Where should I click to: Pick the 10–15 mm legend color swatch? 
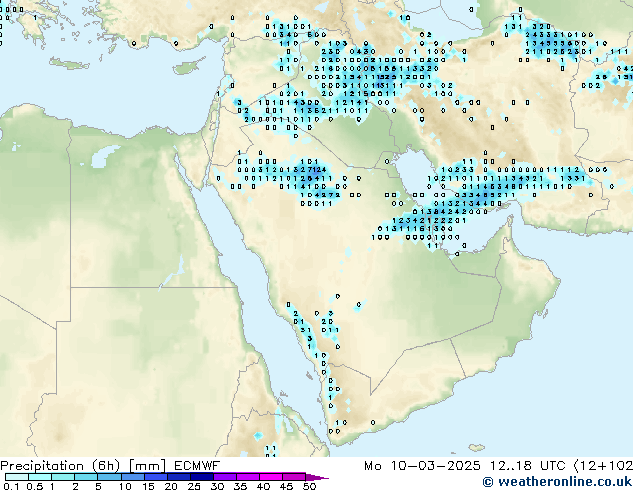tap(133, 477)
